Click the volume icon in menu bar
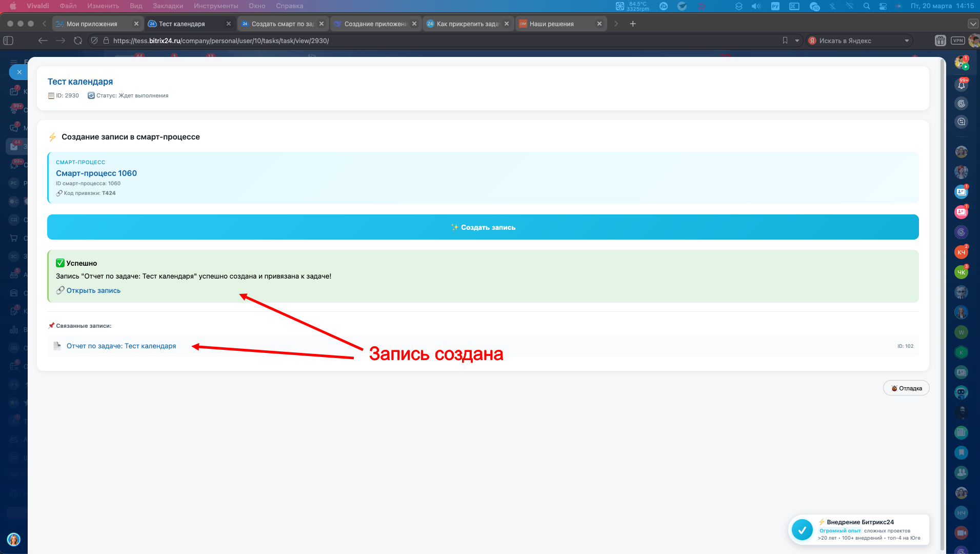This screenshot has width=980, height=554. tap(756, 6)
